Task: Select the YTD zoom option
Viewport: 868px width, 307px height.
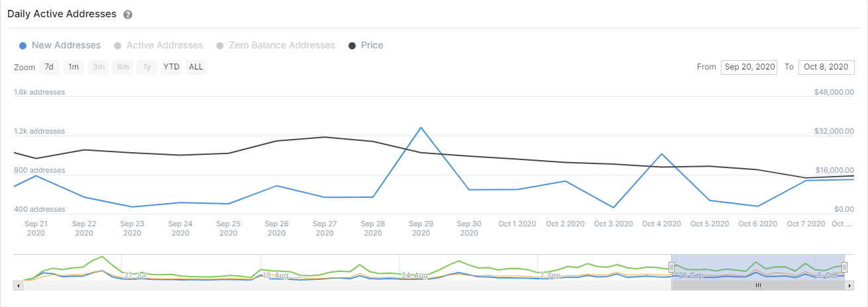Action: pos(172,67)
